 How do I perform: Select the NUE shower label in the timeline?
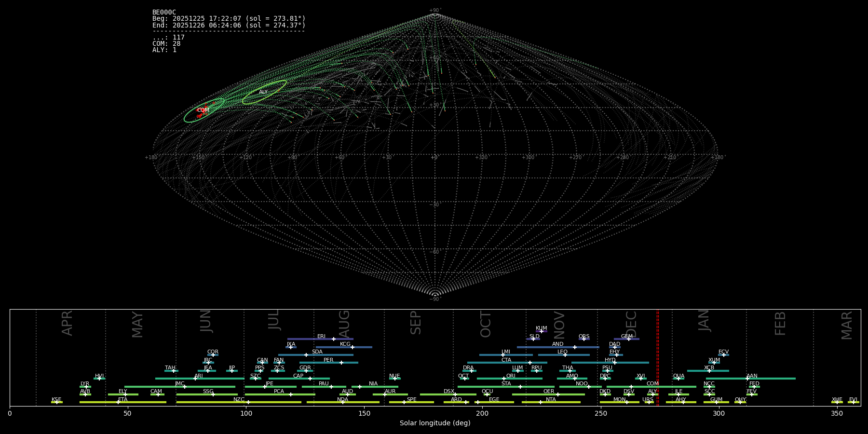(x=394, y=376)
